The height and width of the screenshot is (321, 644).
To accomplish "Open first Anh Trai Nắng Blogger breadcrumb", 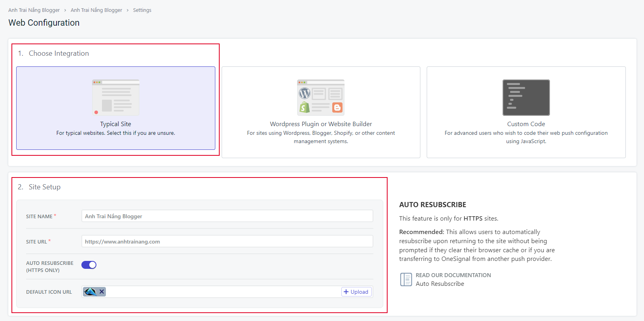I will pyautogui.click(x=34, y=10).
